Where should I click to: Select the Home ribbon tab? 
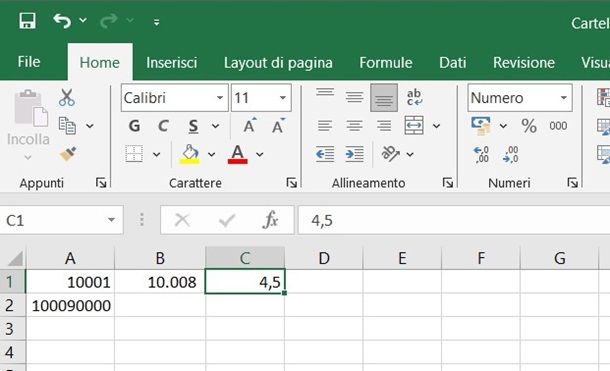click(x=100, y=63)
